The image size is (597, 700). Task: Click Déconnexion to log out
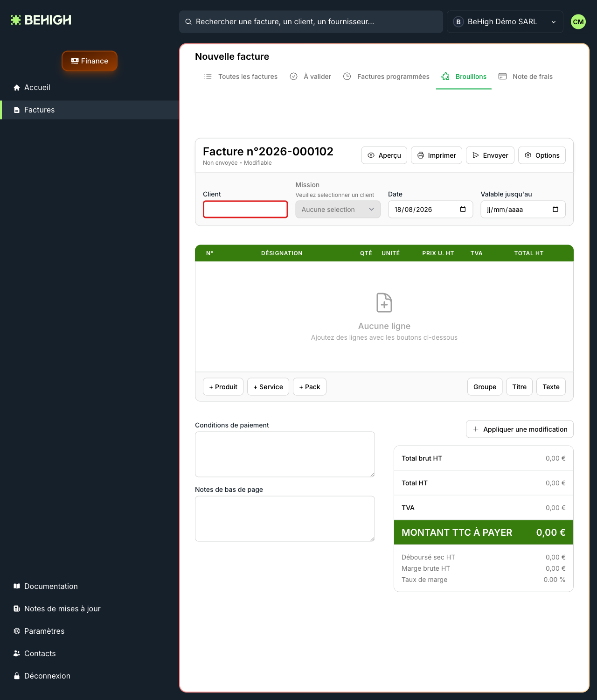coord(90,676)
